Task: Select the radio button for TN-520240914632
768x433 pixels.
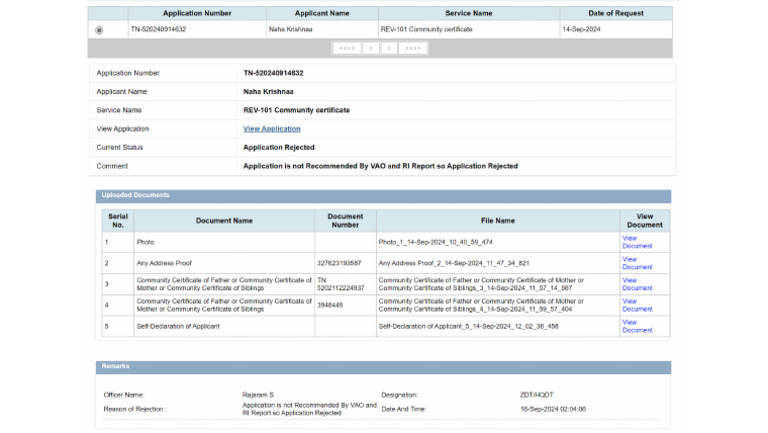Action: (99, 30)
